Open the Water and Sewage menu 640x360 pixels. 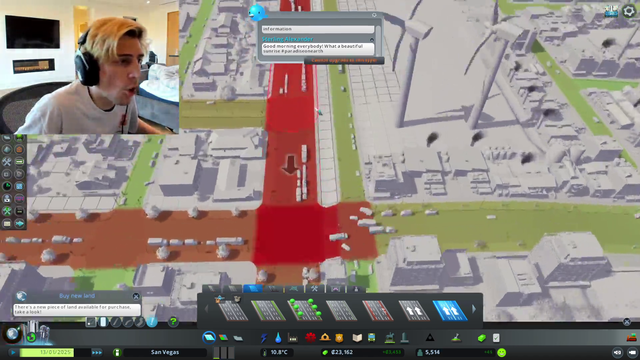278,338
